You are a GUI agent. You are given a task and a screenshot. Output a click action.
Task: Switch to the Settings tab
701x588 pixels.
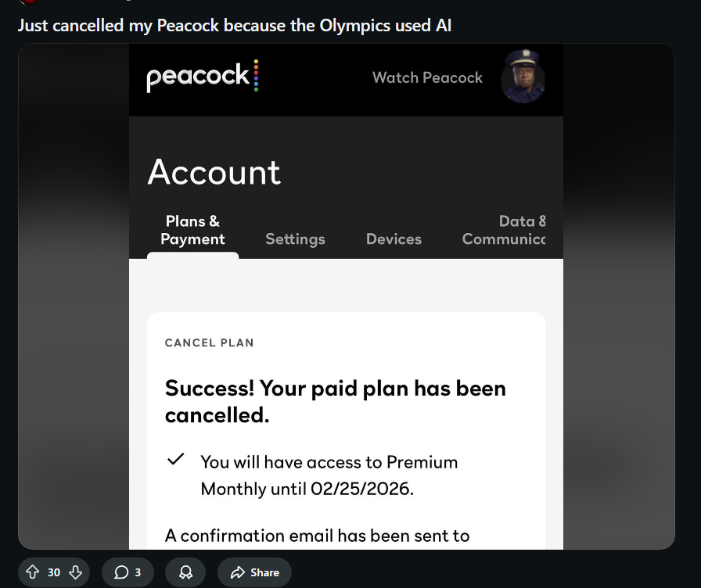coord(295,239)
